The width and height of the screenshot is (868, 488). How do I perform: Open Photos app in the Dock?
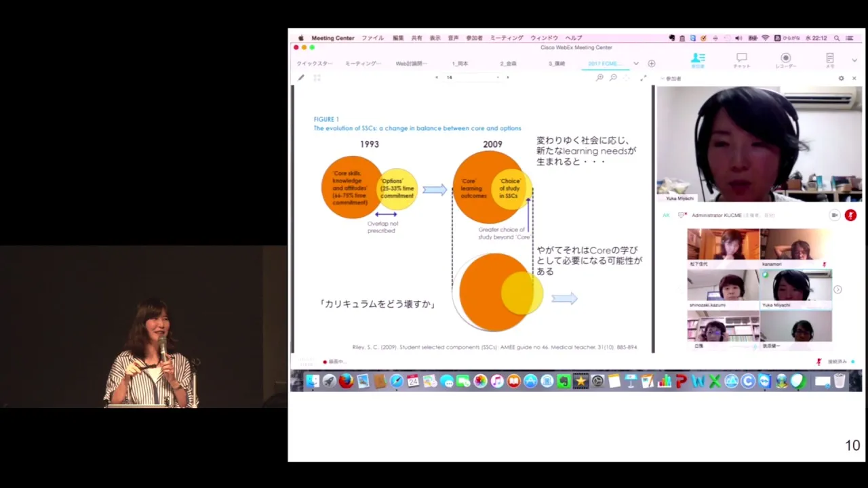[480, 381]
